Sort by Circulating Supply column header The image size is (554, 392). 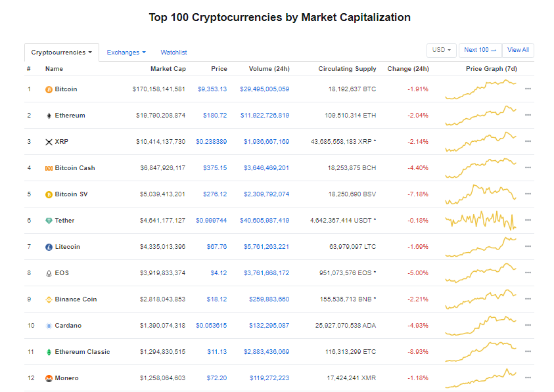347,69
